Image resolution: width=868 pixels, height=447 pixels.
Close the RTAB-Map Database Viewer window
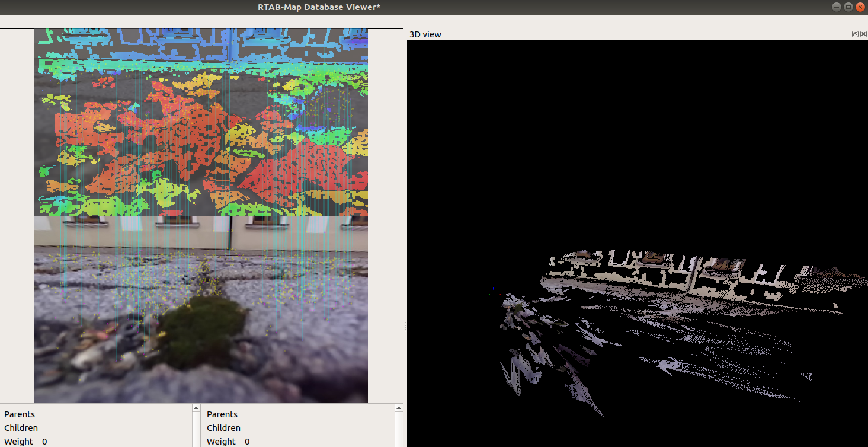(x=860, y=7)
